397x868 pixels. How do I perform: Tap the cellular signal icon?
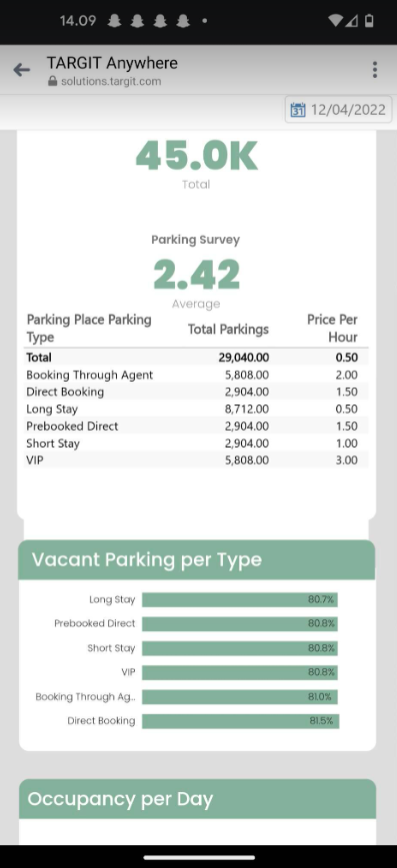[x=352, y=21]
